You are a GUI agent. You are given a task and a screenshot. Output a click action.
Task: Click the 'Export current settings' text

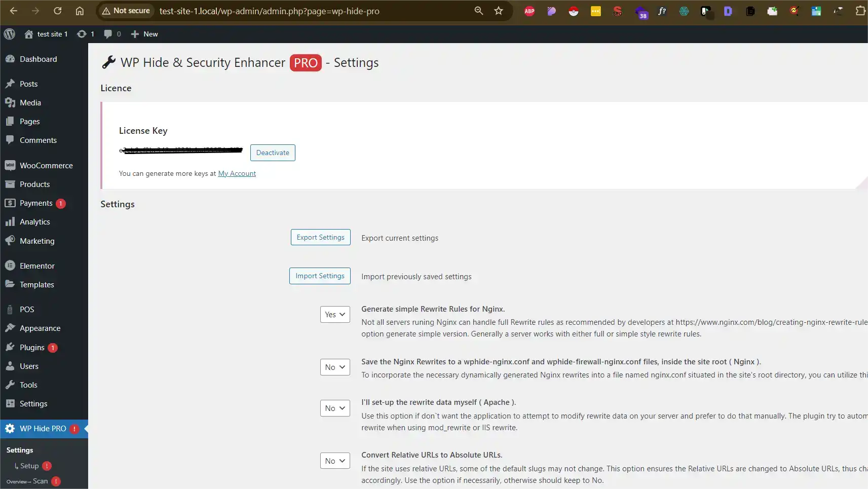click(x=400, y=238)
